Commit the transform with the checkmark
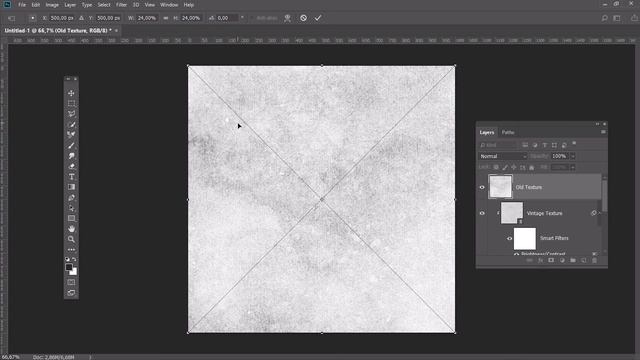 318,18
